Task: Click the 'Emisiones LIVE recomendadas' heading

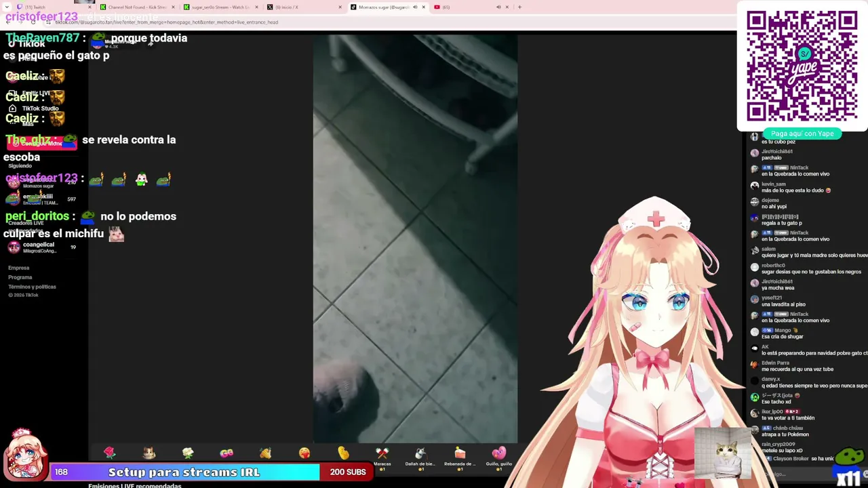Action: pyautogui.click(x=134, y=485)
